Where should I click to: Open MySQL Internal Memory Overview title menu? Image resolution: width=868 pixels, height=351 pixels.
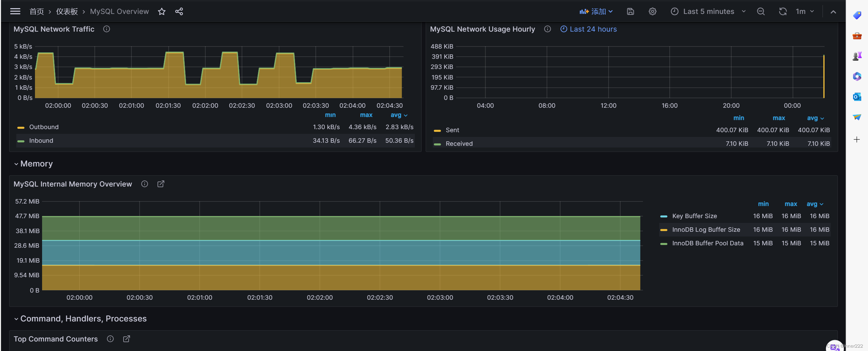pyautogui.click(x=73, y=184)
